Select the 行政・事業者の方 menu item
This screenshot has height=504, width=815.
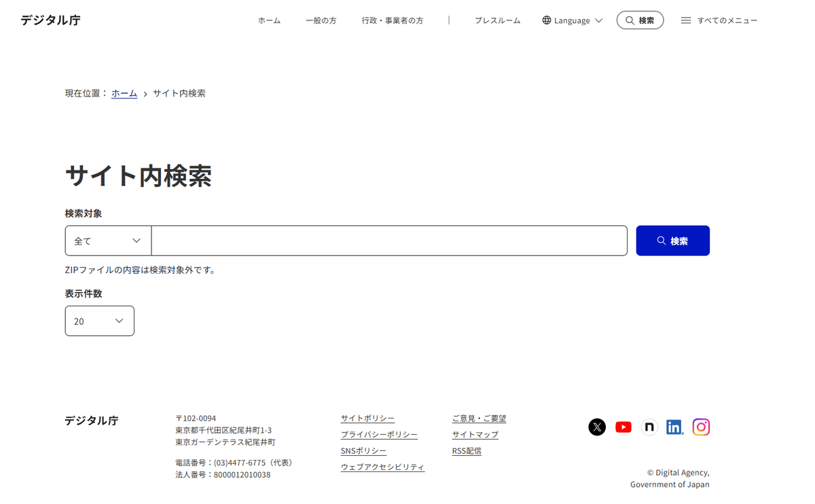pos(393,20)
